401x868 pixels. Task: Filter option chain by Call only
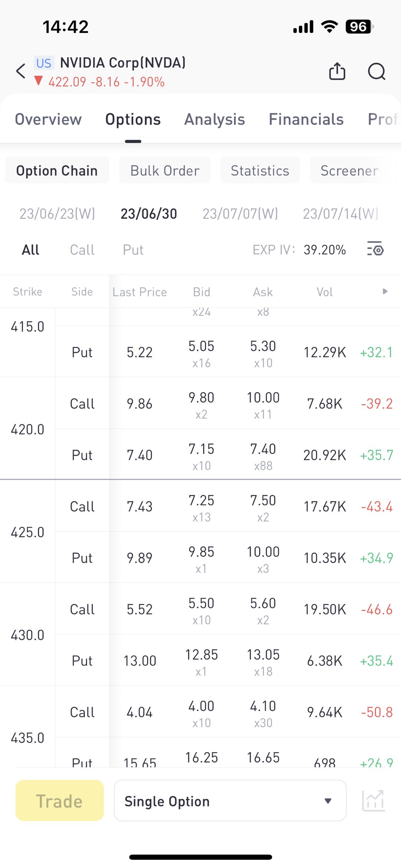pos(82,250)
